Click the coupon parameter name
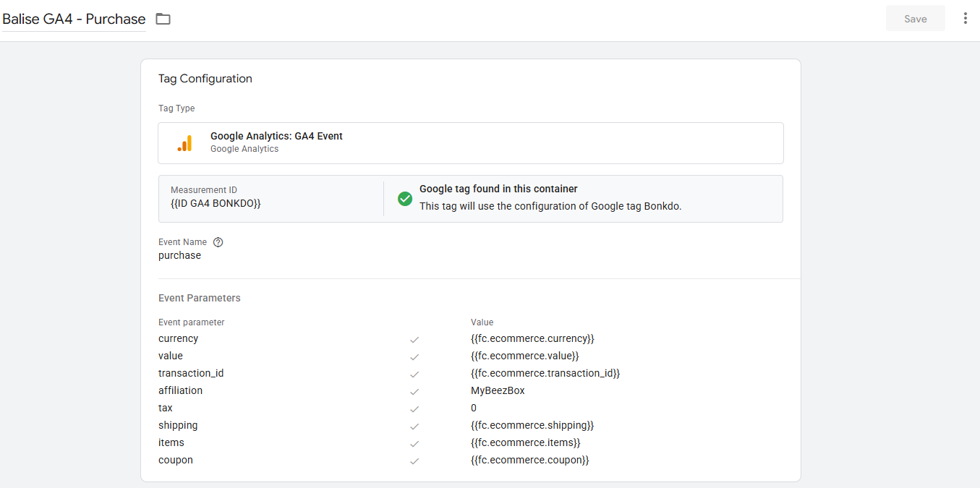The height and width of the screenshot is (488, 980). (x=176, y=460)
